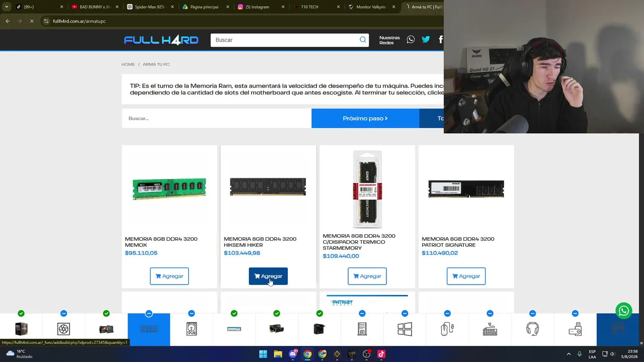The width and height of the screenshot is (644, 362).
Task: Open the motherboard step in the build bar
Action: coord(106,329)
